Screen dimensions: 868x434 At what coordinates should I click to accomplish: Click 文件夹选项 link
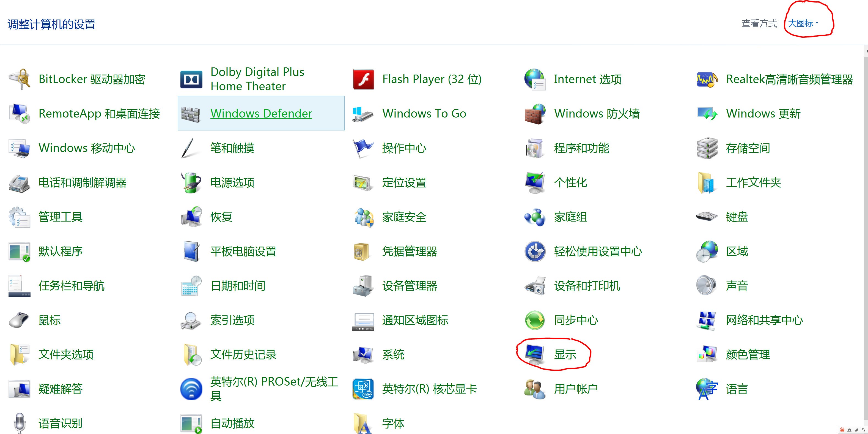point(66,354)
